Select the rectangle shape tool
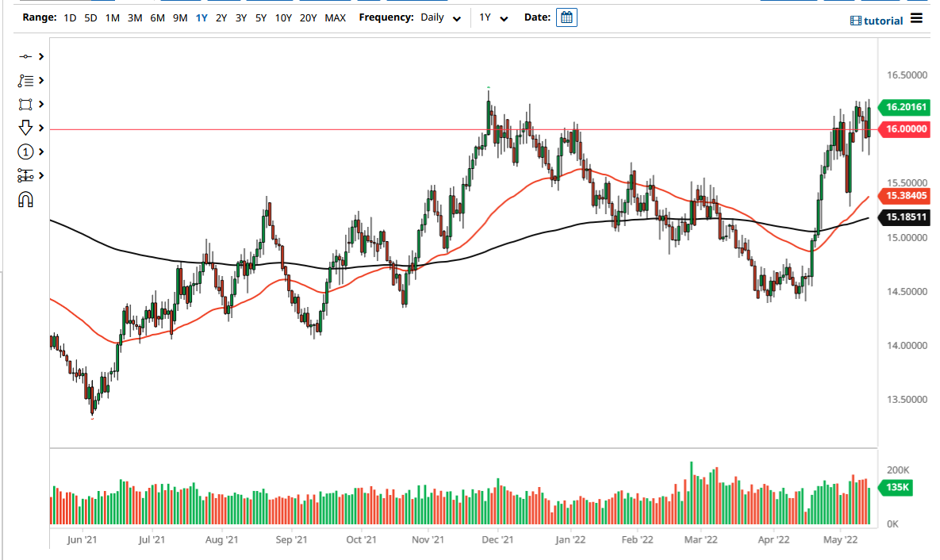The width and height of the screenshot is (940, 560). pyautogui.click(x=24, y=104)
